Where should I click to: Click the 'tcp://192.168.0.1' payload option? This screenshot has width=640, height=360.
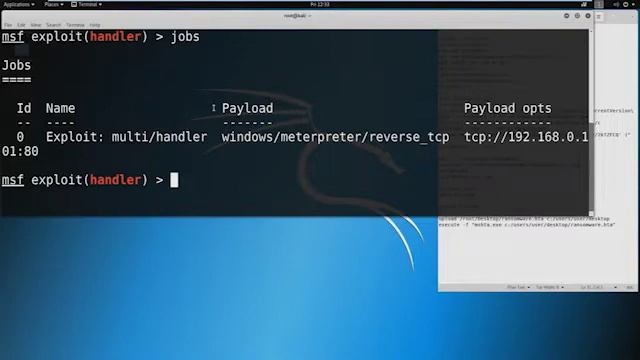click(526, 137)
